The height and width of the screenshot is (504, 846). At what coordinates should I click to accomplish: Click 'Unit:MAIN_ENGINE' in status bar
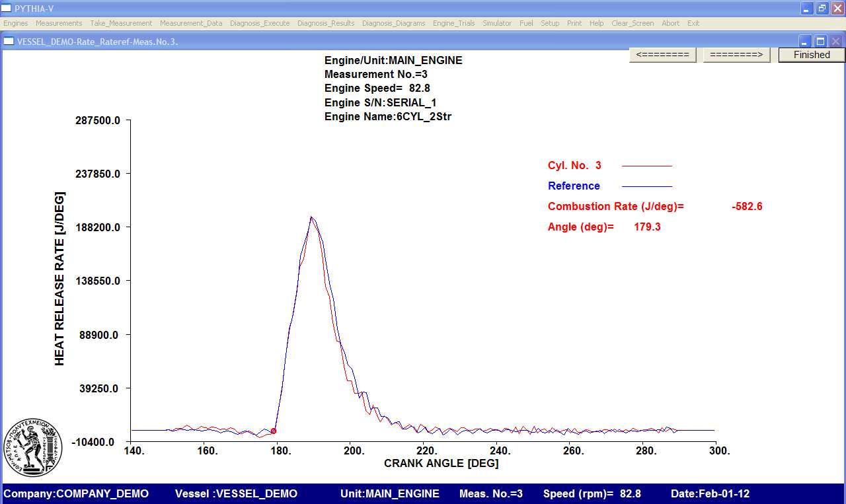(390, 493)
